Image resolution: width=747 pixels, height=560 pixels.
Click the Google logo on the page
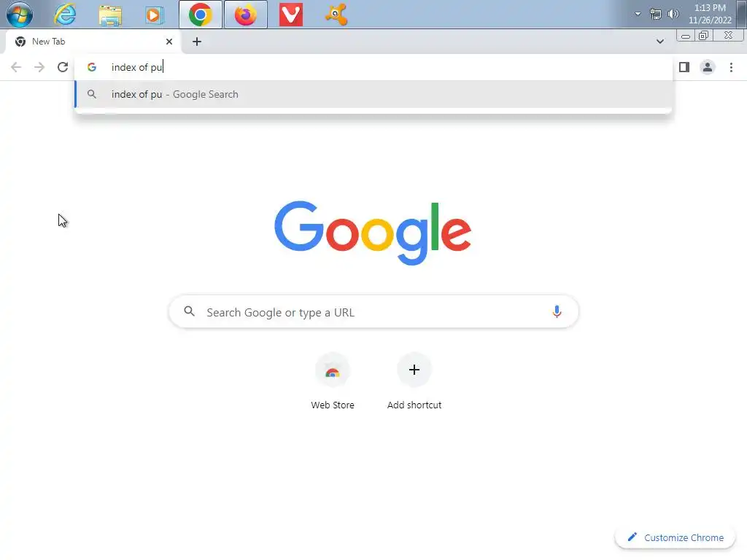pos(373,233)
